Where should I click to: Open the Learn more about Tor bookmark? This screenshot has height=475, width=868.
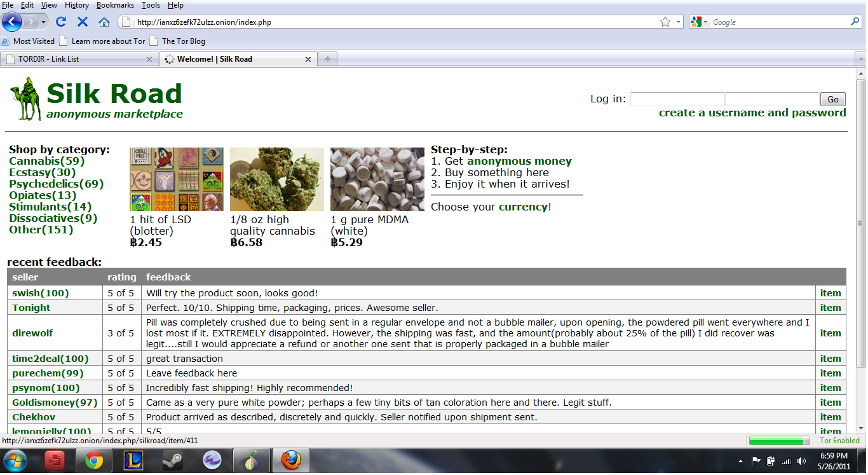[102, 41]
